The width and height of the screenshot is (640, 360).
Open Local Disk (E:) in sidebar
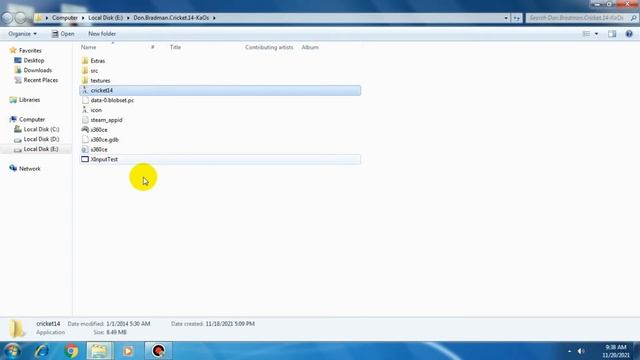[x=41, y=149]
